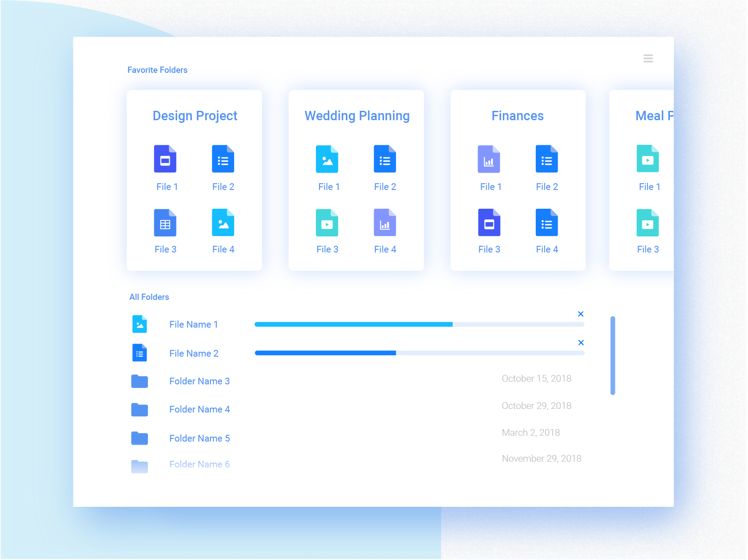Click the All Folders vertical scrollbar
The image size is (748, 560).
tap(613, 356)
